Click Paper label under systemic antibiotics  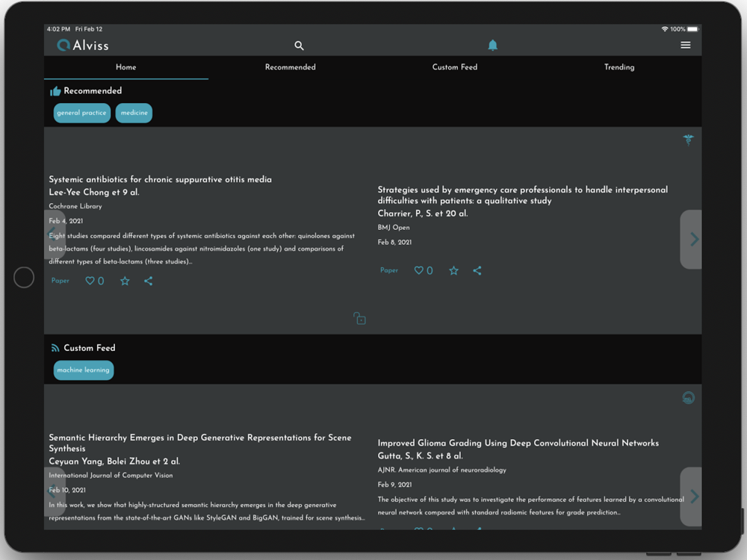tap(61, 281)
